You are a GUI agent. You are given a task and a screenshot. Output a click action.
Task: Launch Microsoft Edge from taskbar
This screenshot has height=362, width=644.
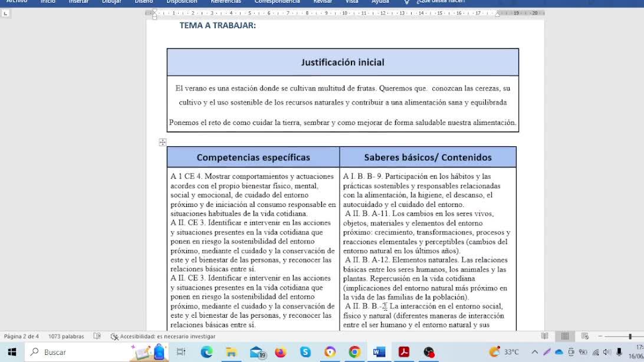tap(206, 352)
